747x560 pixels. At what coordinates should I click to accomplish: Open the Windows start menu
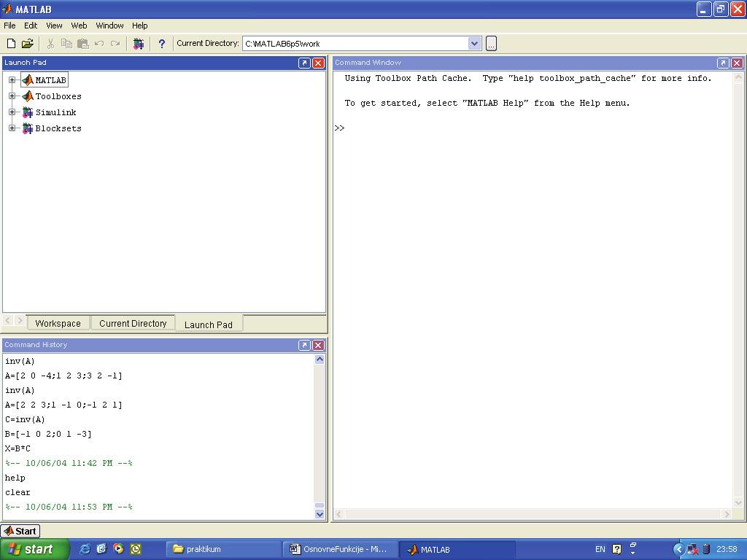tap(34, 549)
